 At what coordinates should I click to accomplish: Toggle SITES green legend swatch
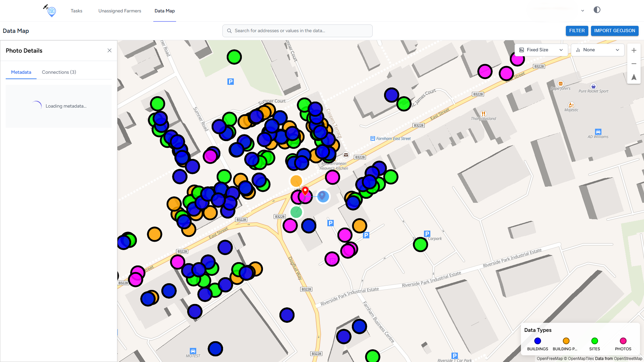pos(594,341)
